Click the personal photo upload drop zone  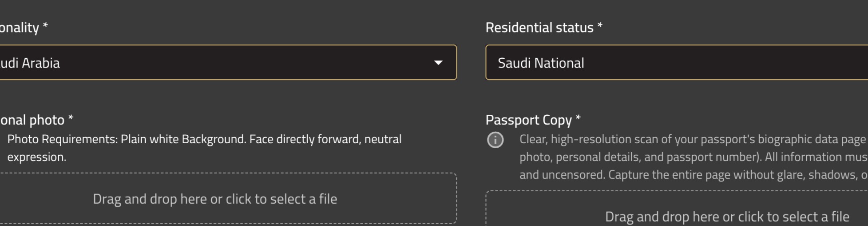(228, 198)
